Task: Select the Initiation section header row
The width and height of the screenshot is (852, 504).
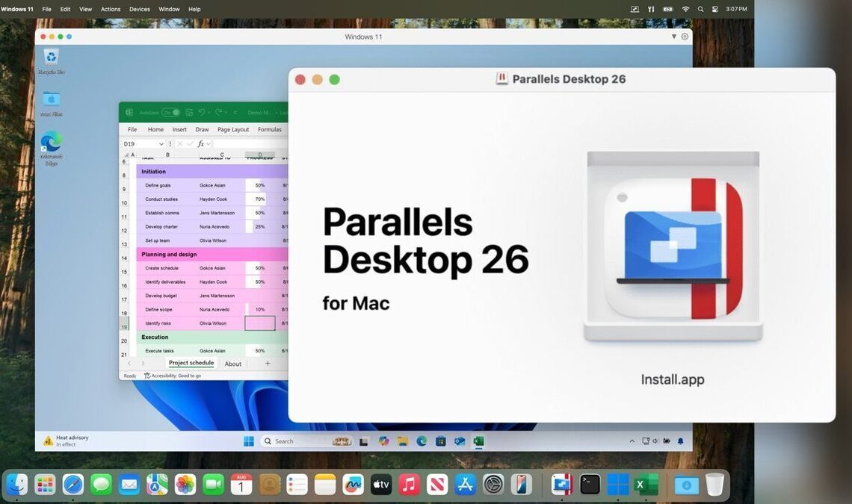Action: point(212,171)
